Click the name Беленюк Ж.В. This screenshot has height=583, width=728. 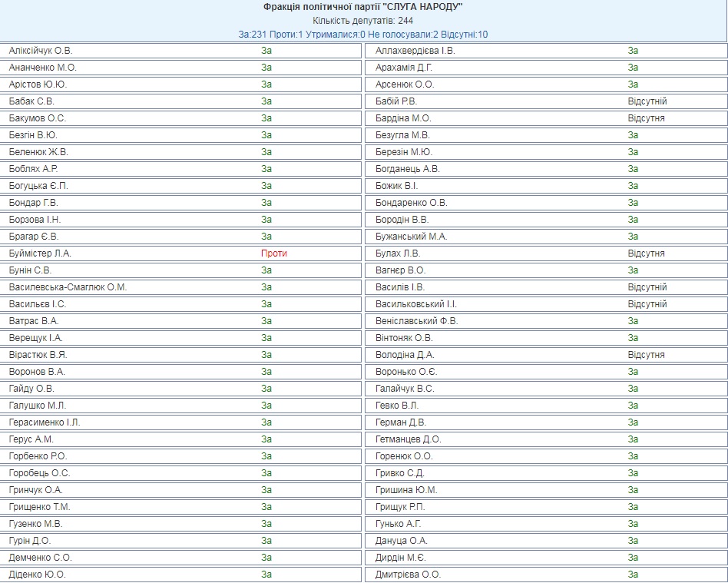[x=38, y=152]
